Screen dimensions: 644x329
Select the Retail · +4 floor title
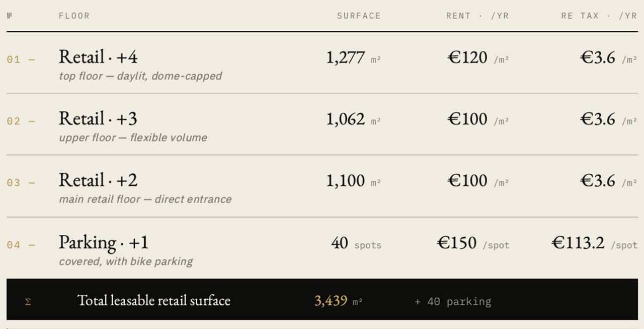pos(98,57)
